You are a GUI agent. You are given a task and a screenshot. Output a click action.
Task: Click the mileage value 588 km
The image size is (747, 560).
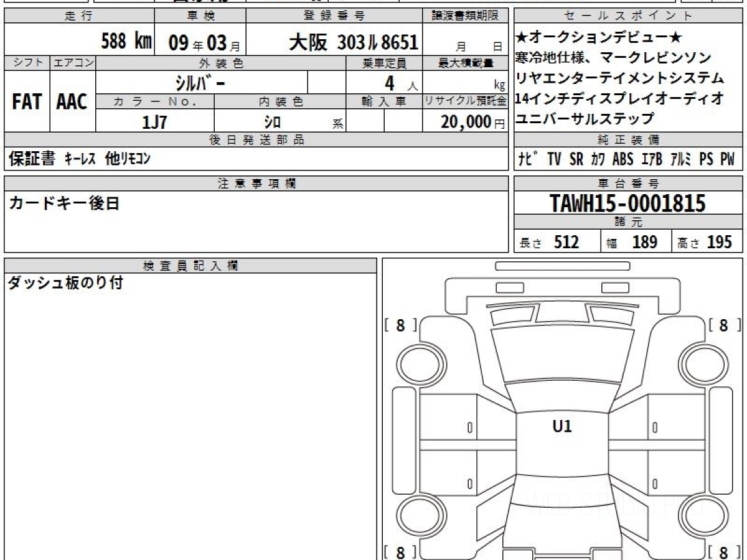[x=126, y=42]
